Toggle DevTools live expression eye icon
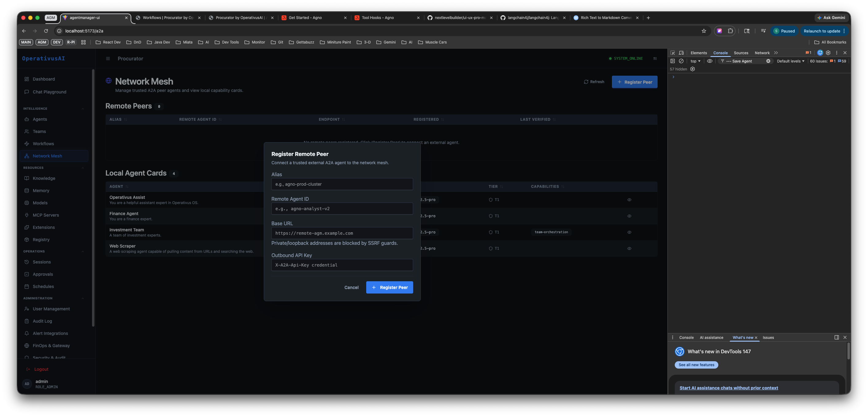 [x=709, y=61]
